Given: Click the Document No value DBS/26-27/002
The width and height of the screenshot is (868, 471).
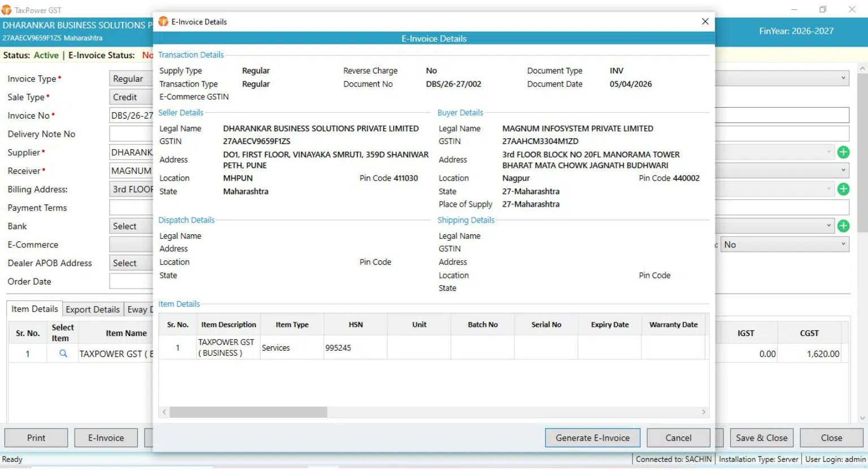Looking at the screenshot, I should (x=453, y=84).
